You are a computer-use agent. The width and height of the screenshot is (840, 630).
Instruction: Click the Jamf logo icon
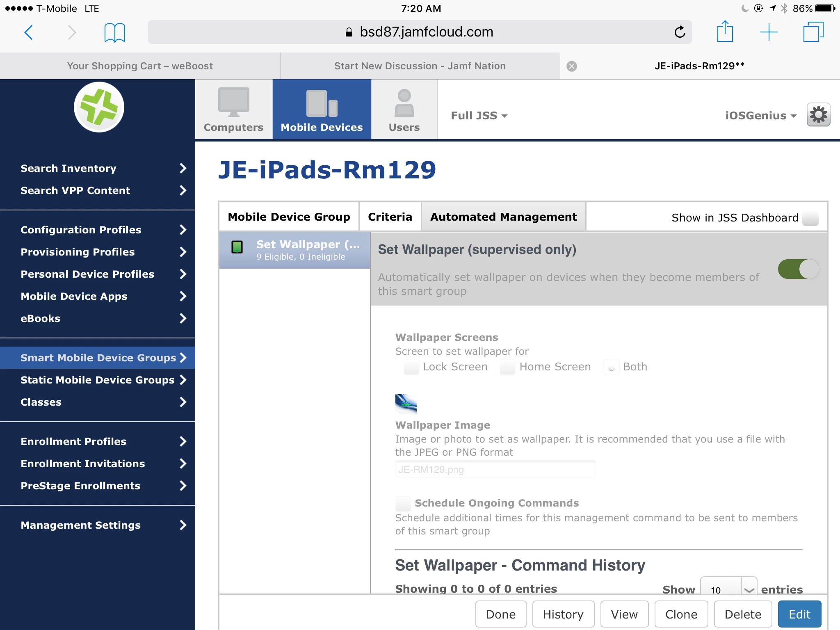tap(99, 107)
